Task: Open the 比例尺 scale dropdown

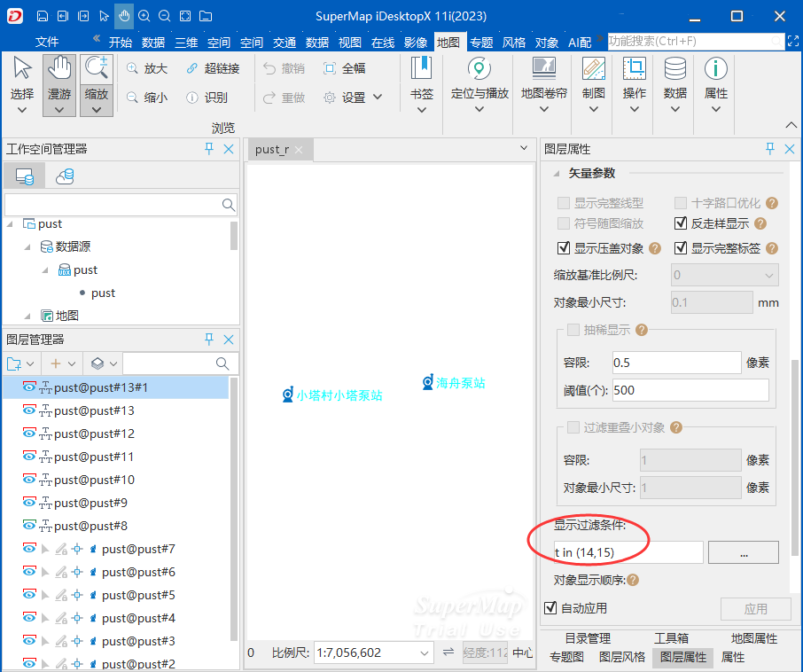Action: pyautogui.click(x=424, y=653)
